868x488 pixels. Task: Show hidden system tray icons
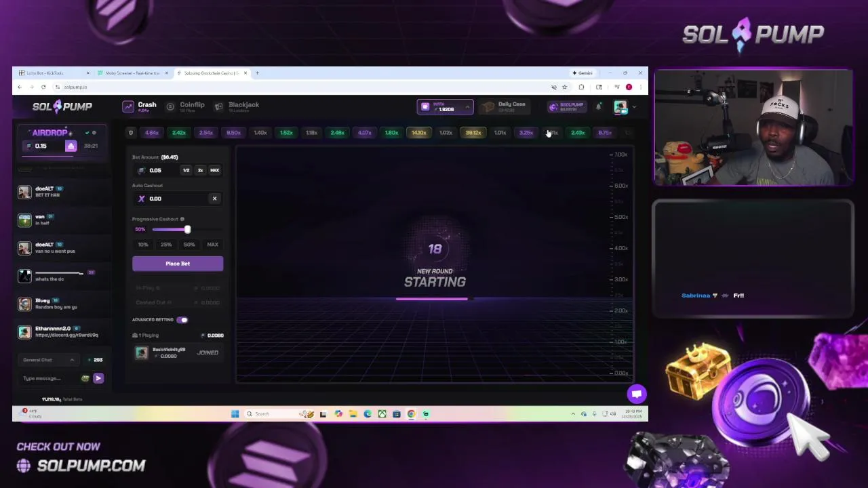pyautogui.click(x=573, y=413)
